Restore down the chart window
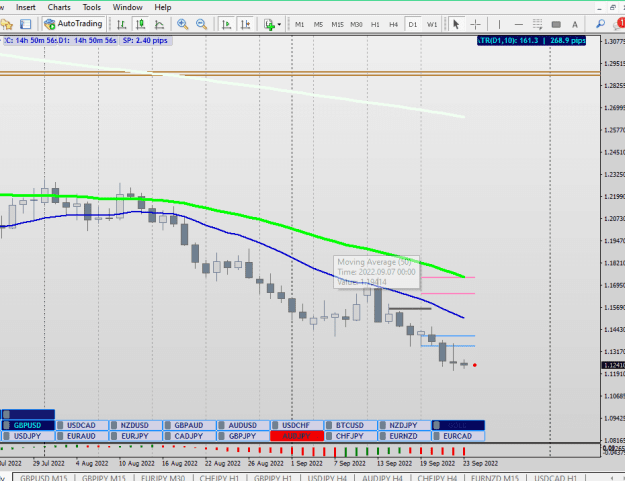The width and height of the screenshot is (625, 481). [x=613, y=7]
